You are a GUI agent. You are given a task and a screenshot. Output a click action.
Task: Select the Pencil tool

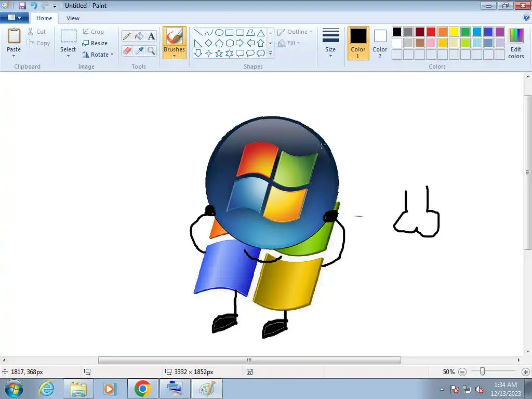pyautogui.click(x=127, y=36)
